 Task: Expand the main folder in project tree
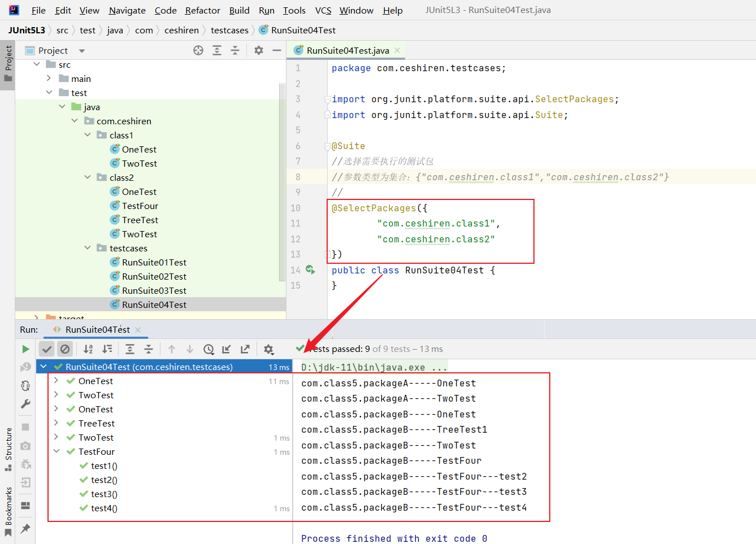point(49,79)
